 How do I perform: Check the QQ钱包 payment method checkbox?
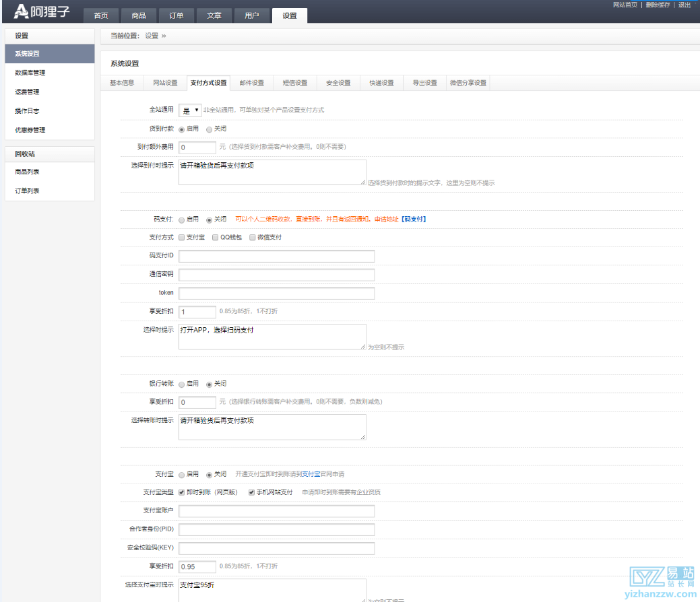coord(215,238)
